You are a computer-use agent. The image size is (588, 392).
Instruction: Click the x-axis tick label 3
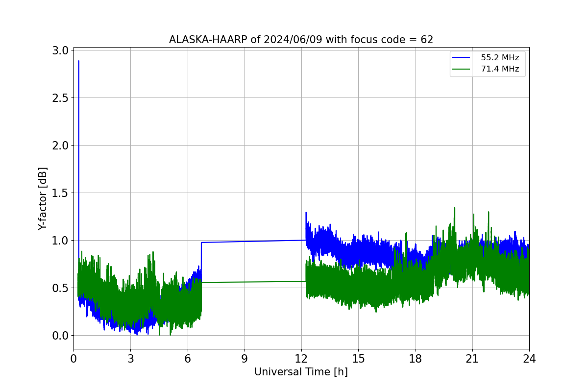(130, 359)
